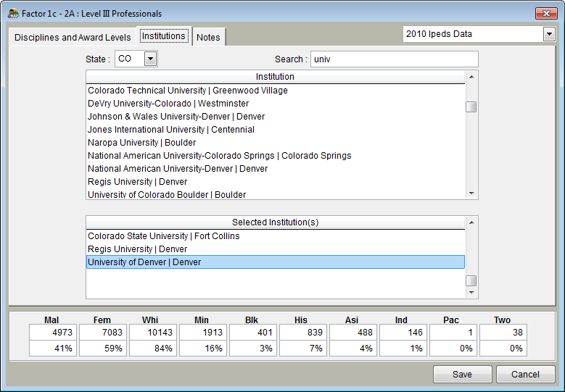The width and height of the screenshot is (565, 392).
Task: Click the Institution column header
Action: 276,77
